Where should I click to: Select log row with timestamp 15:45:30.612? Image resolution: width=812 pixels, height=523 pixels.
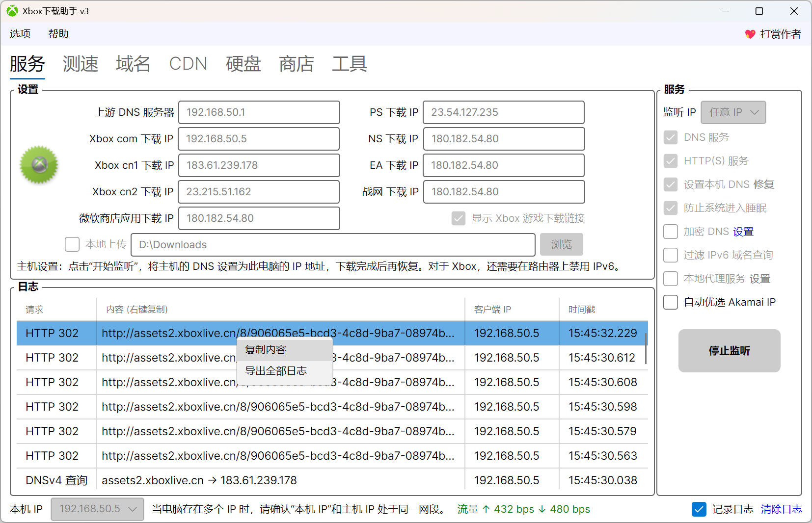click(x=332, y=358)
